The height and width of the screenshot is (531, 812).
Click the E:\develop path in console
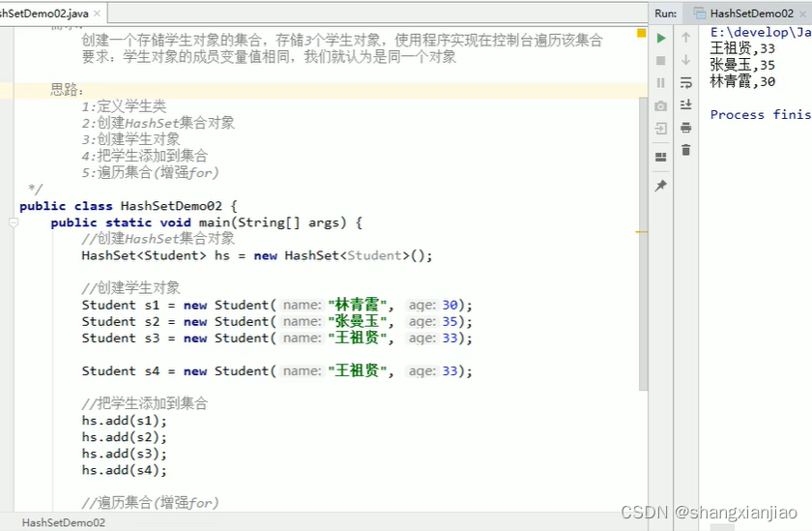pyautogui.click(x=760, y=32)
